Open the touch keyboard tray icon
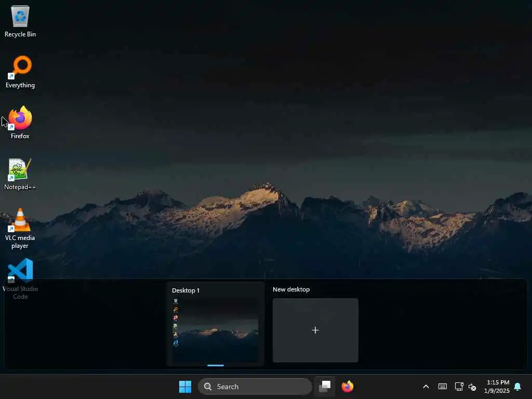This screenshot has width=532, height=399. pyautogui.click(x=443, y=387)
